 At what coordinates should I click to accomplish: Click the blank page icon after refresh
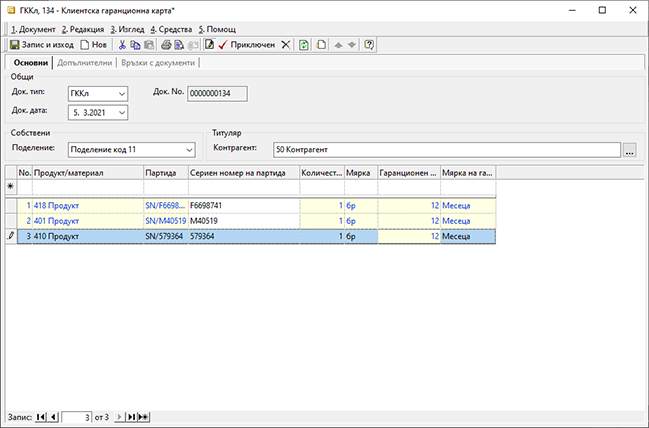pos(321,45)
